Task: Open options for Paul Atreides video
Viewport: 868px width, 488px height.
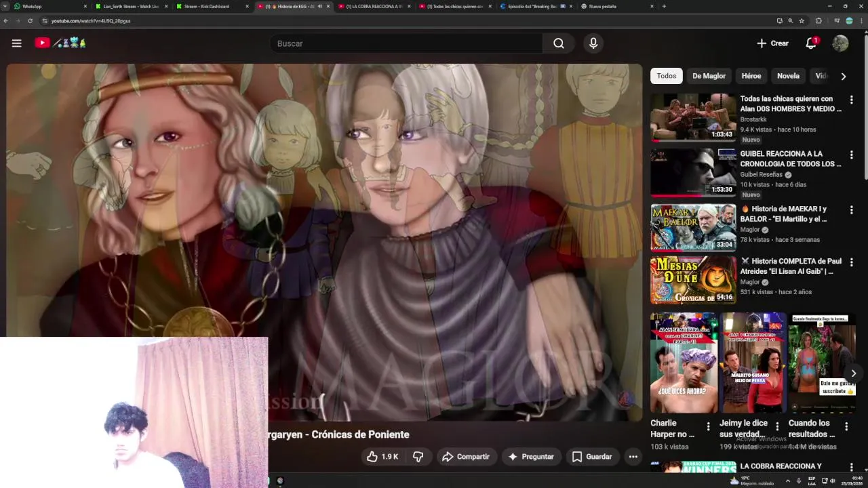Action: 851,262
